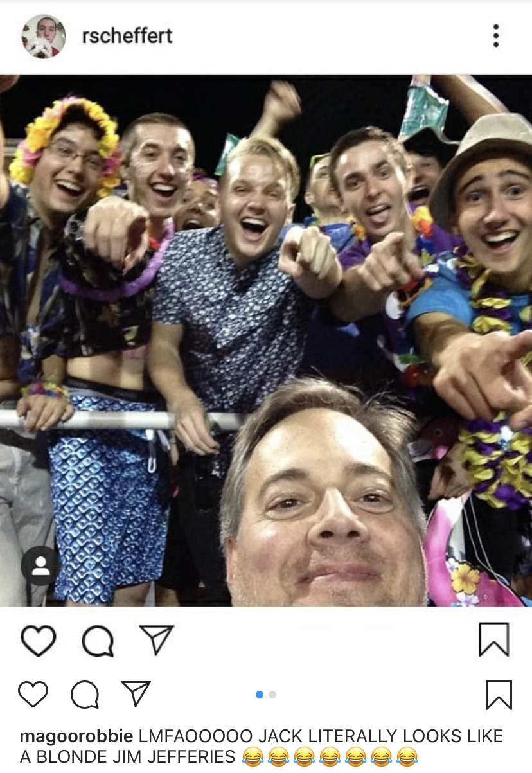Tap the lower paper plane share icon

tap(136, 694)
